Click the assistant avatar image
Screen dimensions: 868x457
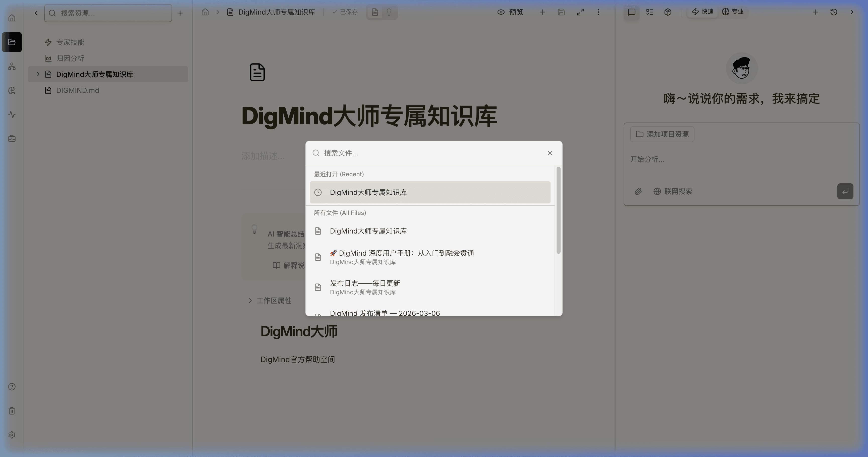(741, 68)
